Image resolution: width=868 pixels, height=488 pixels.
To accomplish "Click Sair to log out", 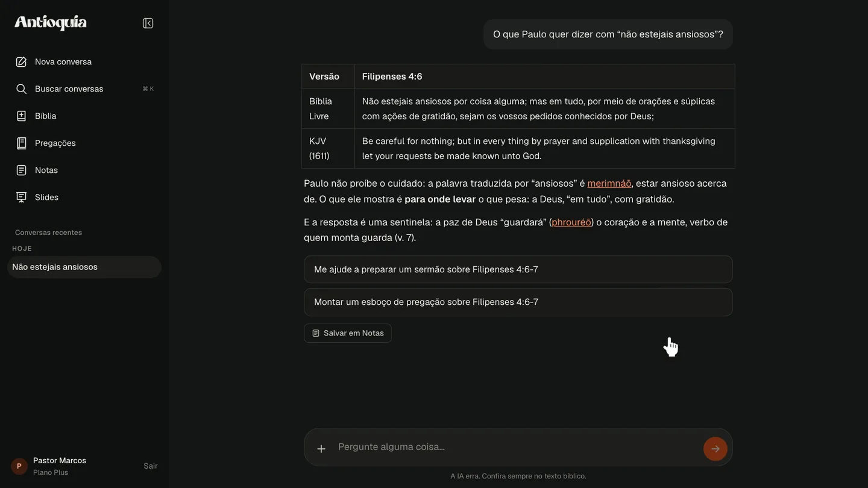I will pos(151,466).
